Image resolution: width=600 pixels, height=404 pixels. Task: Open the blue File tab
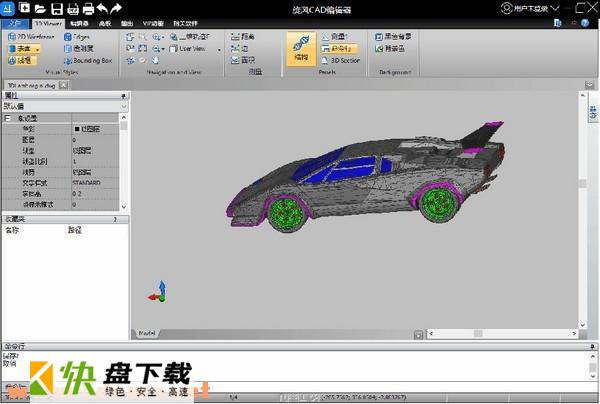click(x=15, y=23)
